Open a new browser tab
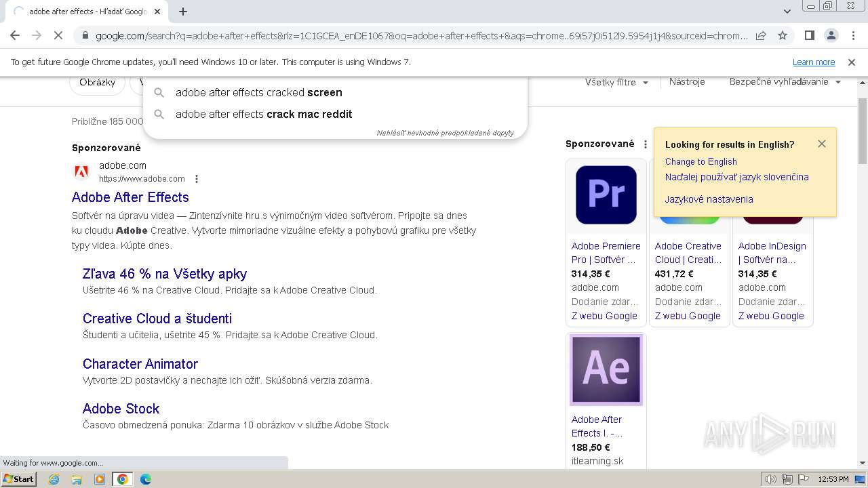 click(183, 12)
